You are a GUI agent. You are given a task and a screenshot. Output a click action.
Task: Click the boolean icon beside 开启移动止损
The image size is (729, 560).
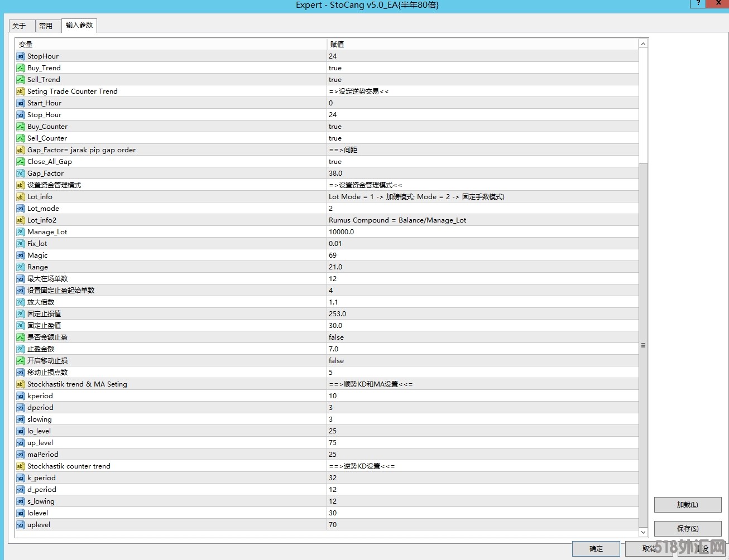tap(21, 361)
